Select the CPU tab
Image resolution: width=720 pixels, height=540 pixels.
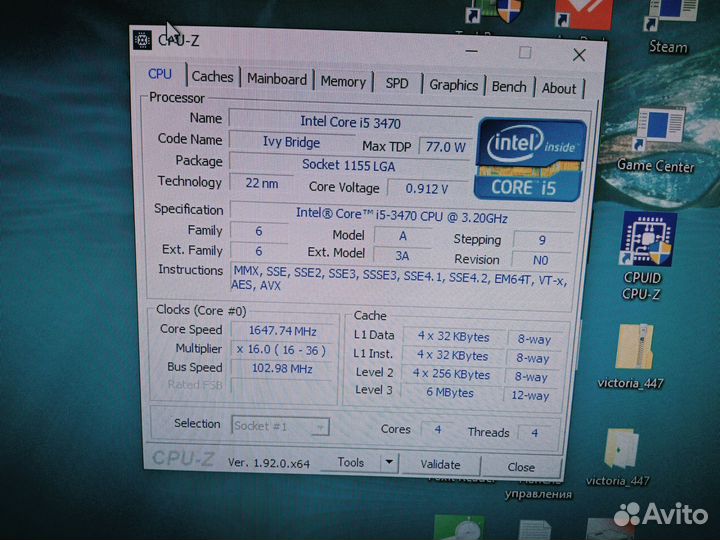[x=160, y=74]
